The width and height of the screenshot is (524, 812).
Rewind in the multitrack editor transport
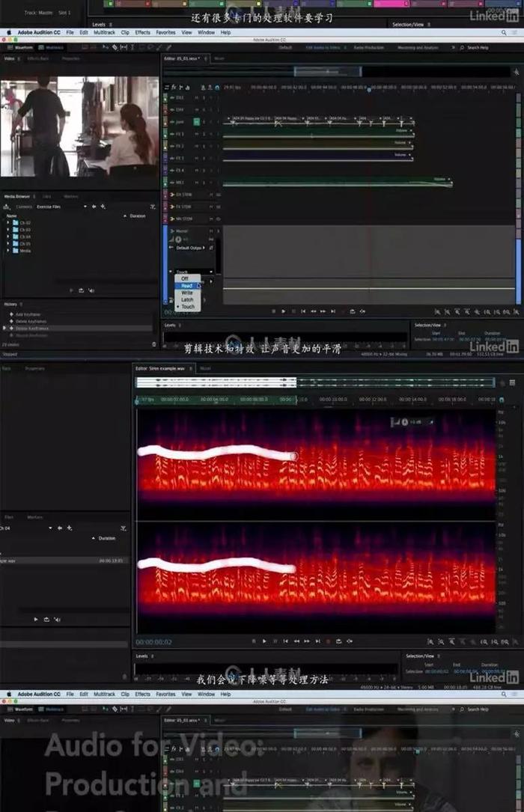click(x=313, y=311)
